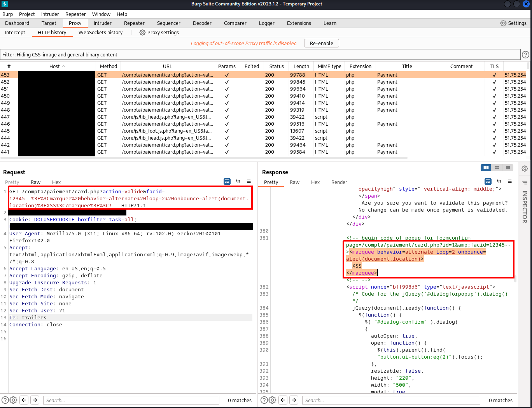Select top-bottom layout icon

(497, 168)
